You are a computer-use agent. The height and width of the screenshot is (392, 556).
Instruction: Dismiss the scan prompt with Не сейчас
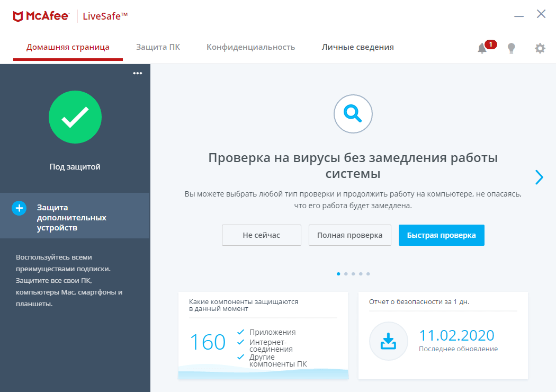click(261, 235)
